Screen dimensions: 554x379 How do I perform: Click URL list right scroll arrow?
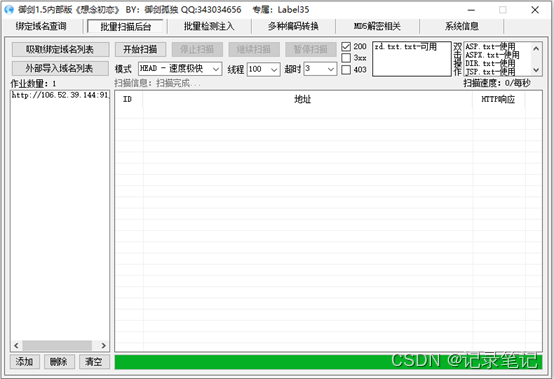[x=104, y=345]
